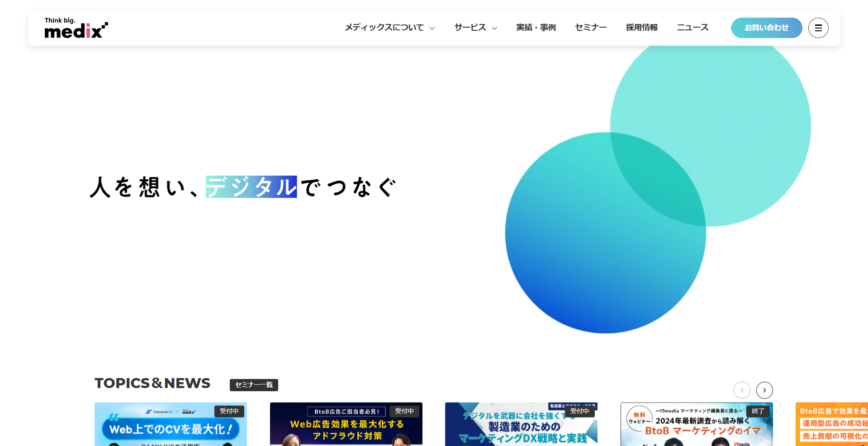Screen dimensions: 868x446
Task: Open the 実績・事例 menu item
Action: (536, 28)
